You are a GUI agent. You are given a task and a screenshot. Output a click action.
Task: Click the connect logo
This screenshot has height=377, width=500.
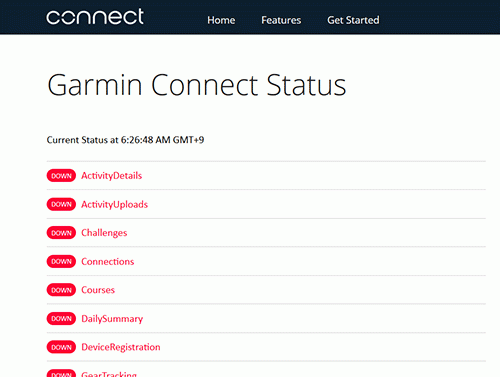(x=95, y=17)
